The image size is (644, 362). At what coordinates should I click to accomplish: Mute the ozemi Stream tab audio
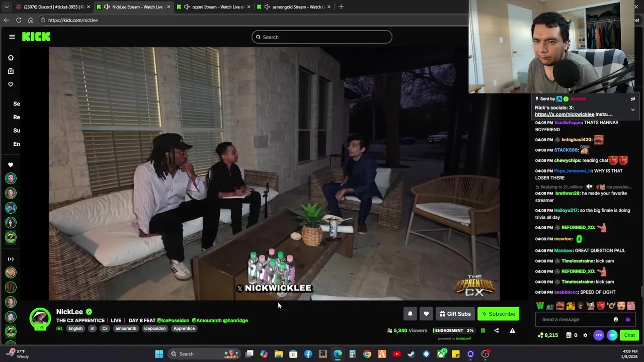(187, 7)
